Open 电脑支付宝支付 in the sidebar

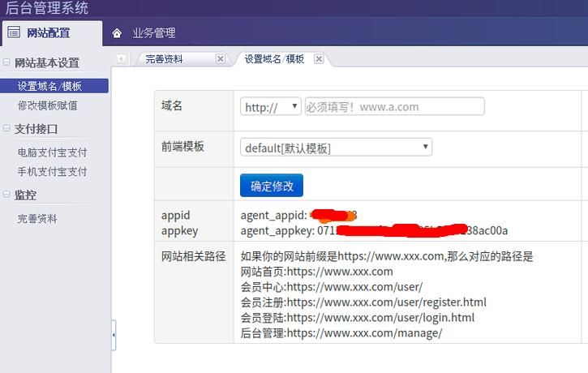coord(52,152)
